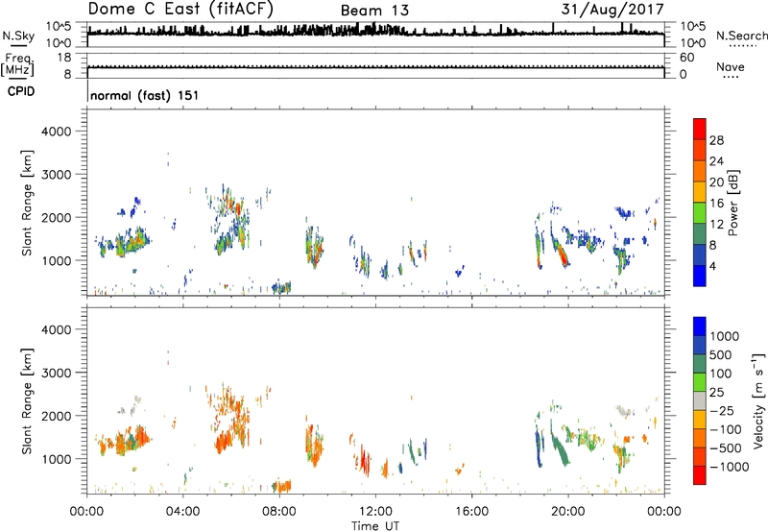Click the 'Time UT' axis label
This screenshot has width=768, height=532.
tap(375, 526)
